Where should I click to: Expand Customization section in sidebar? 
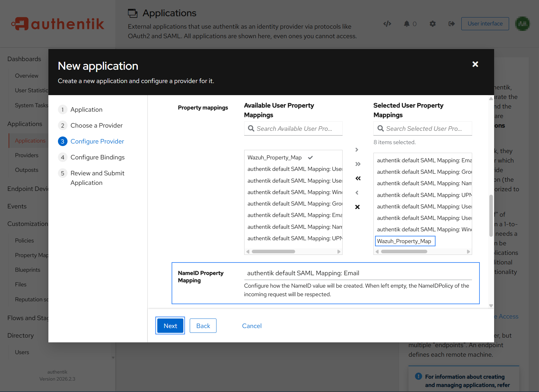[x=27, y=224]
